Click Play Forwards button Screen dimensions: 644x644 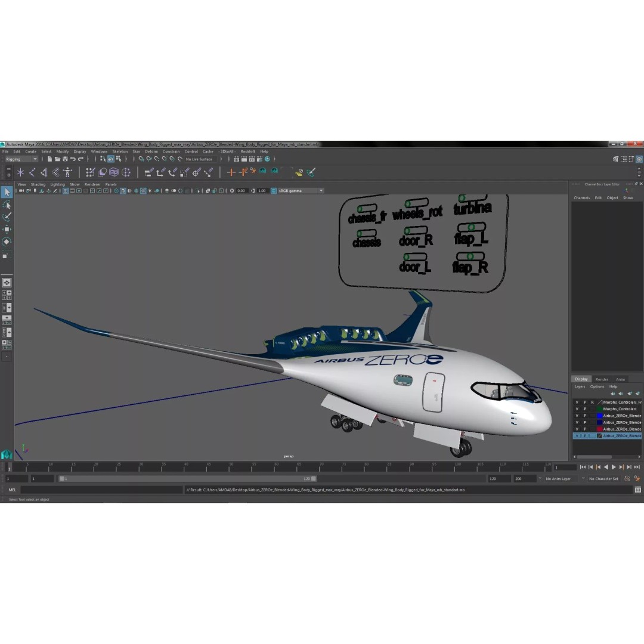pyautogui.click(x=614, y=467)
